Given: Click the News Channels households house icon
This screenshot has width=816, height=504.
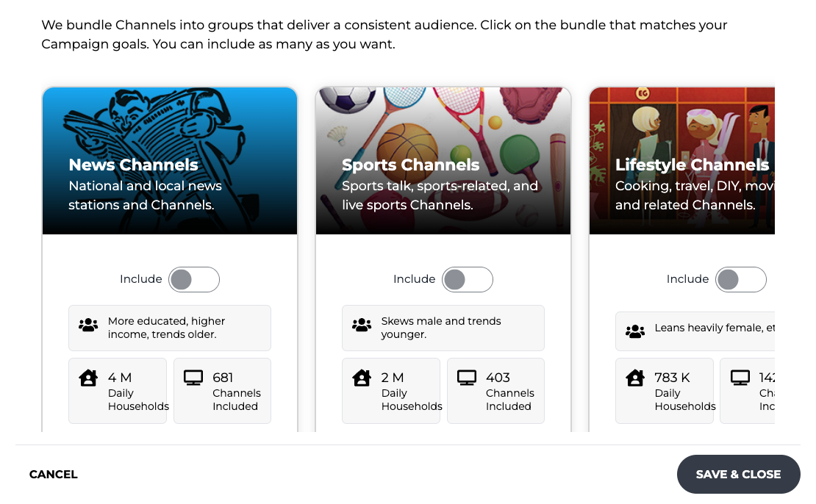Looking at the screenshot, I should point(88,378).
